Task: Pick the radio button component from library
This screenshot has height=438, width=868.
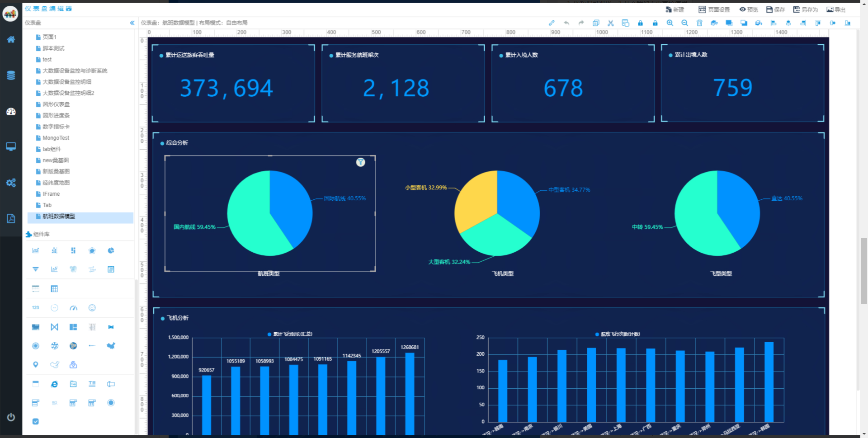Action: pos(111,403)
